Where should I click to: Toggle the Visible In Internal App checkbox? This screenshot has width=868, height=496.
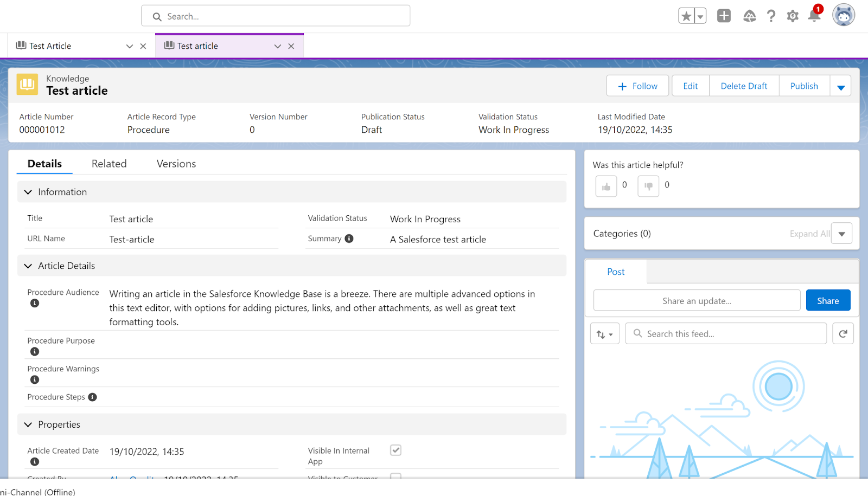pos(395,450)
